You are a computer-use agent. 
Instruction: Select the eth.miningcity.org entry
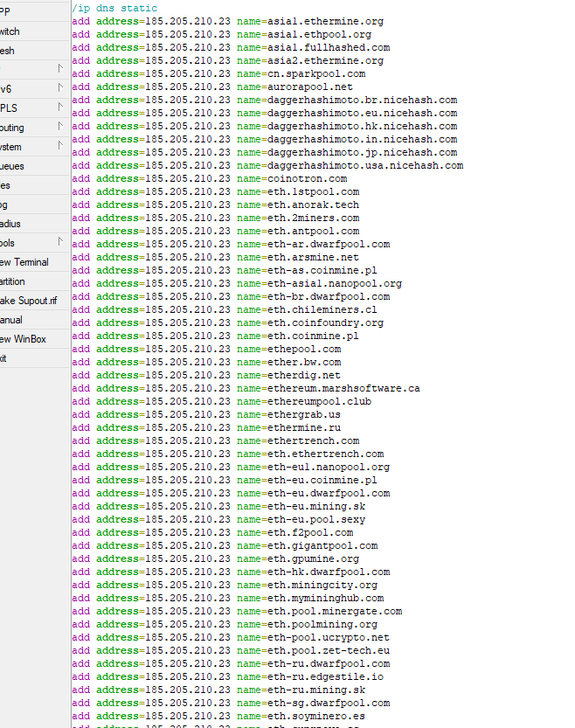tap(225, 585)
